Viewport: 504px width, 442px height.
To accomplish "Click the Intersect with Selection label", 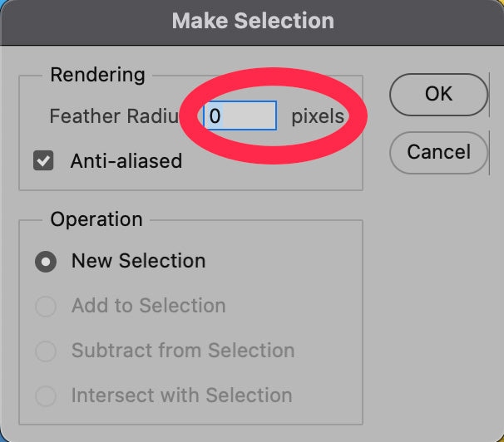I will [x=181, y=395].
